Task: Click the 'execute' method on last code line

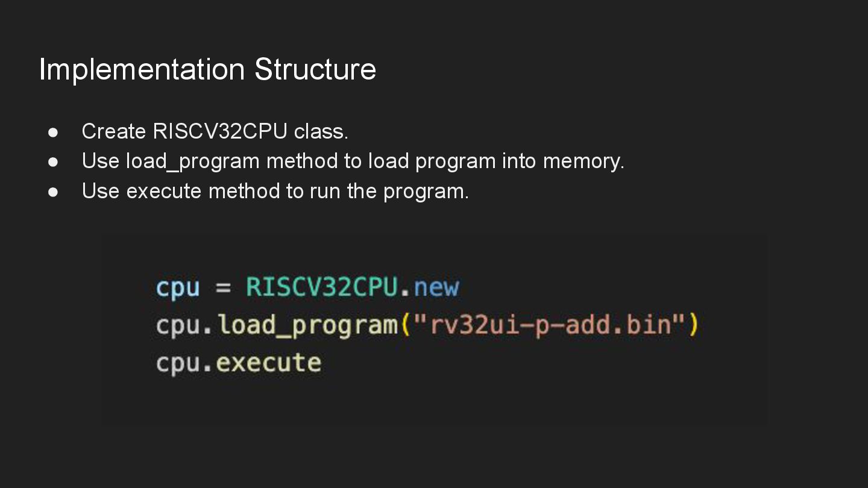Action: [x=269, y=363]
